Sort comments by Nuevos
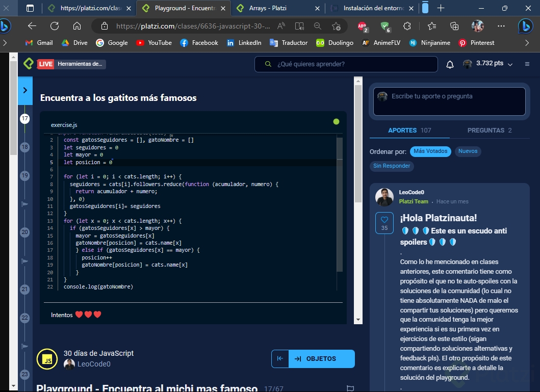The height and width of the screenshot is (392, 540). [468, 151]
